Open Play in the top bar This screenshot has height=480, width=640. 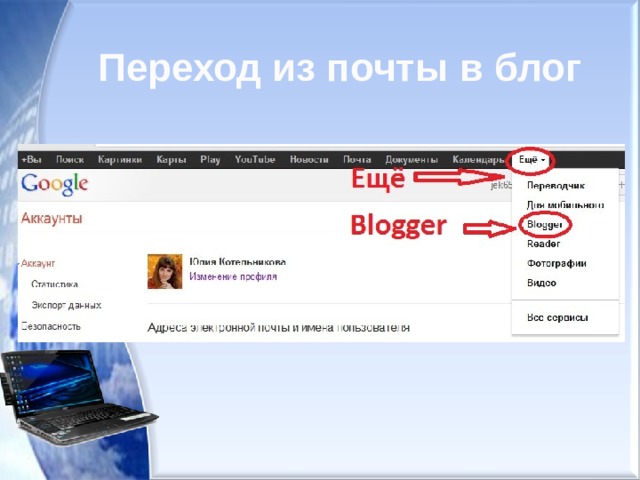coord(210,160)
